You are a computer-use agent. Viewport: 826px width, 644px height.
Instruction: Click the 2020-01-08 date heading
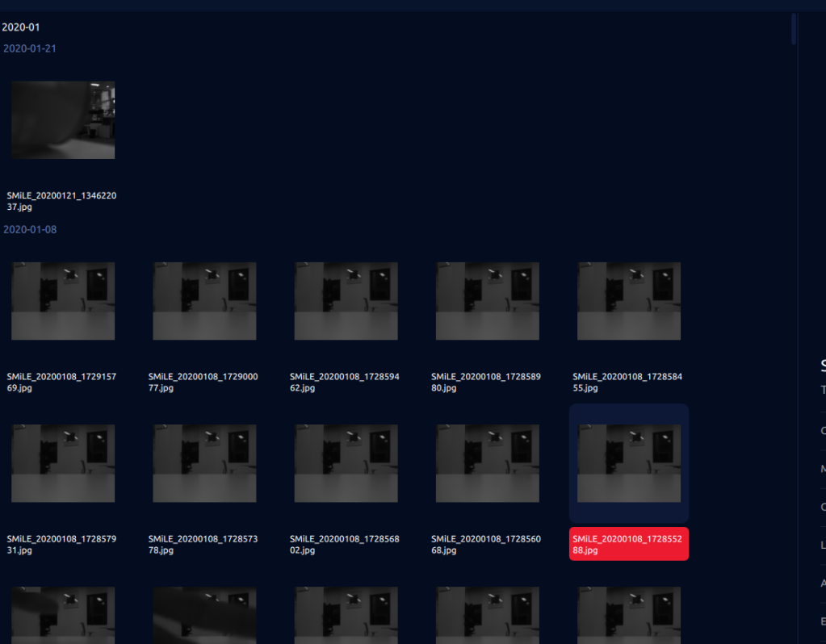coord(30,229)
